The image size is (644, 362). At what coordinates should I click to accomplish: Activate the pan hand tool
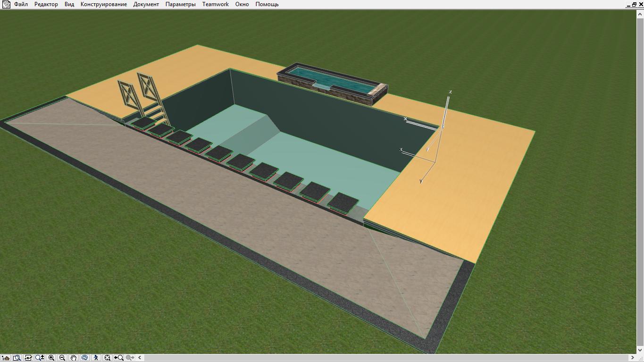click(x=74, y=358)
